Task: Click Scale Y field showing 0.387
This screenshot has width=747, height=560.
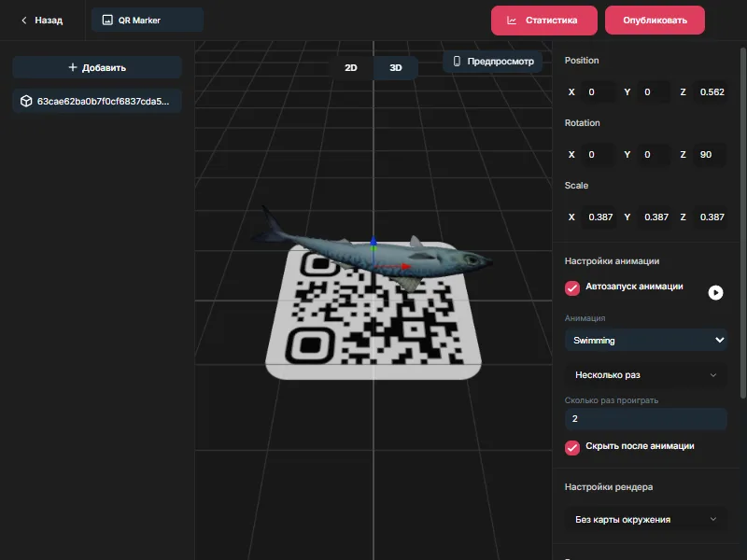Action: pyautogui.click(x=655, y=217)
